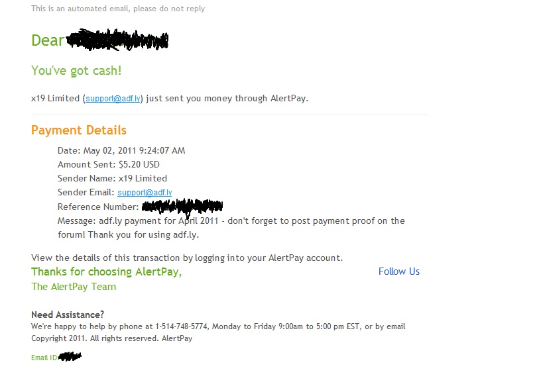This screenshot has height=392, width=535.
Task: Select the Sender Name x19 Limited line
Action: point(112,179)
